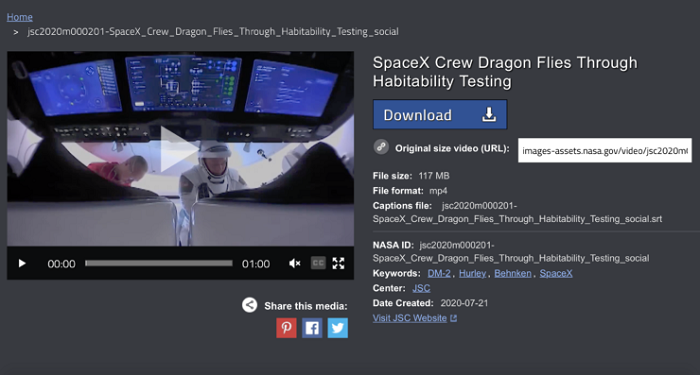Screen dimensions: 700x375
Task: Share on Pinterest
Action: 286,328
